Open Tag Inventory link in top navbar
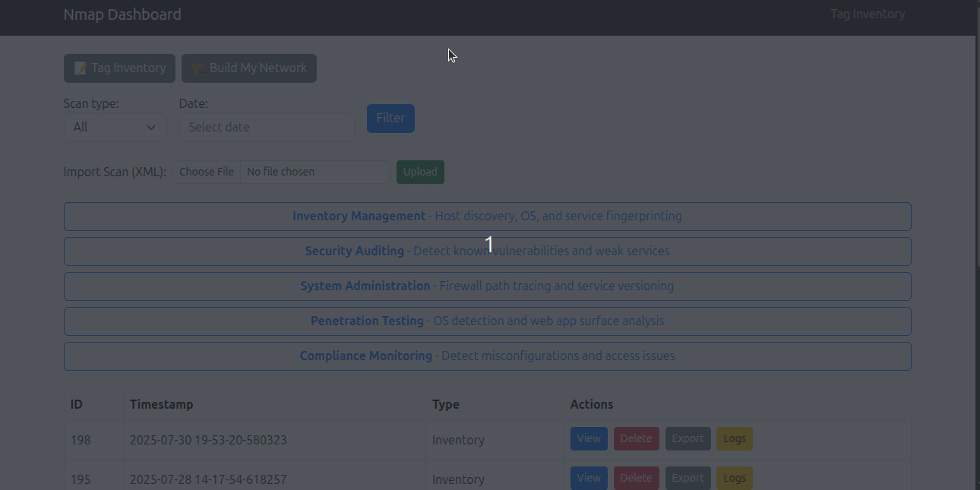The image size is (980, 490). [868, 14]
